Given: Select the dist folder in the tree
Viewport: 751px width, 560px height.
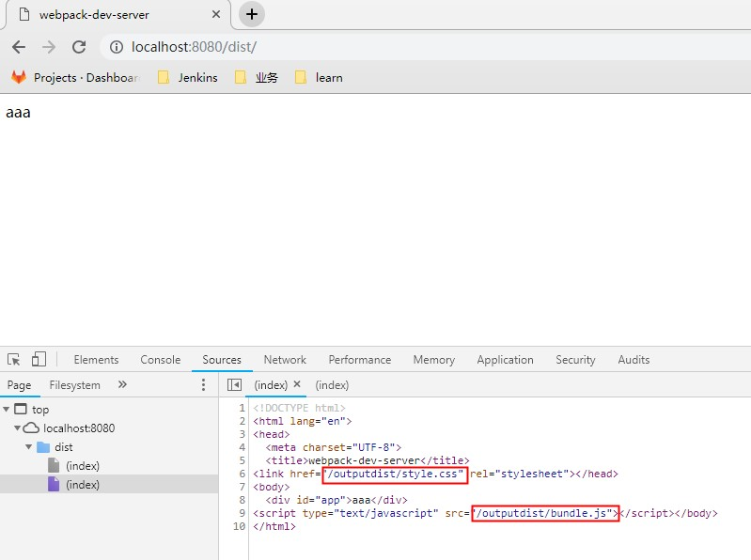Looking at the screenshot, I should [x=64, y=447].
